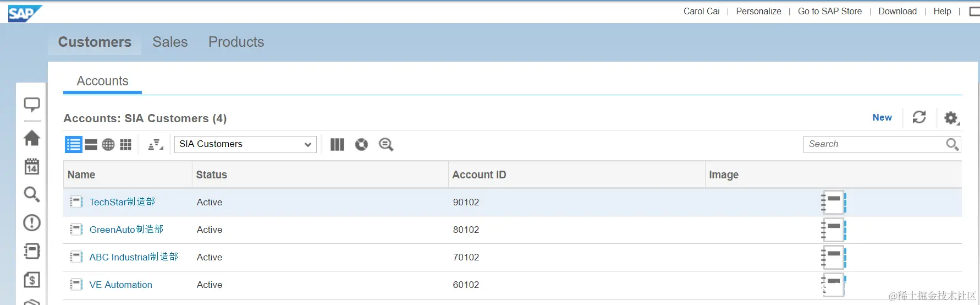The width and height of the screenshot is (980, 305).
Task: Click the magnifier filter icon in toolbar
Action: coord(386,144)
